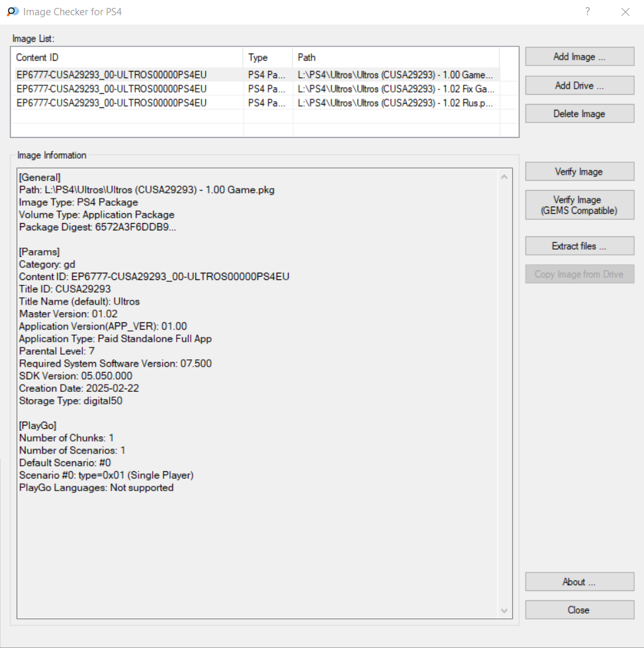Select the 1.00 Game package row
The image size is (644, 648).
click(x=257, y=75)
